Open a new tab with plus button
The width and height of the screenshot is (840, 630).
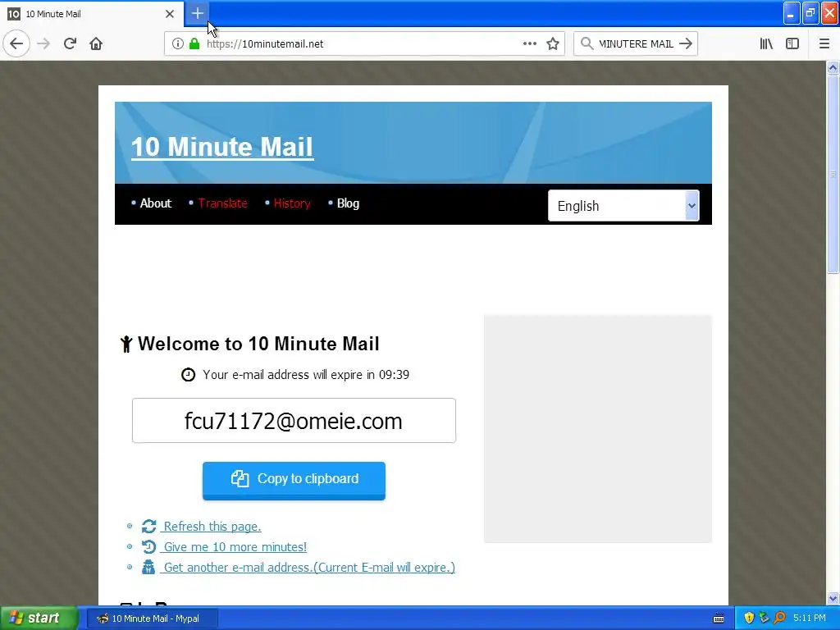pos(197,13)
